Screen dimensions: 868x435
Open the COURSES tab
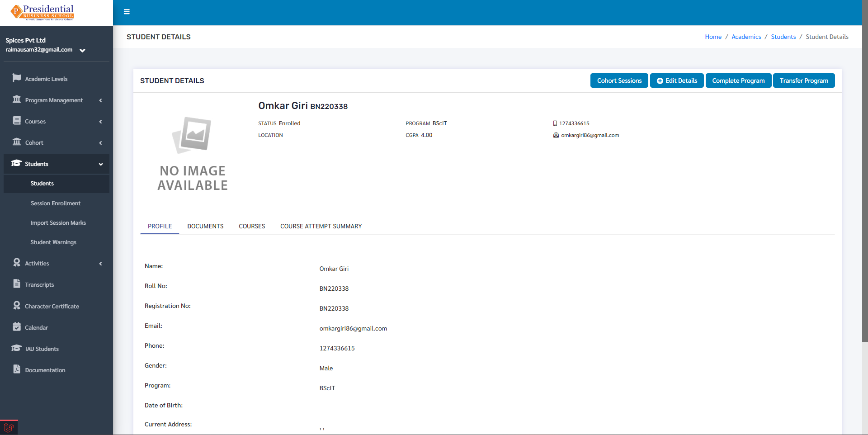(252, 226)
